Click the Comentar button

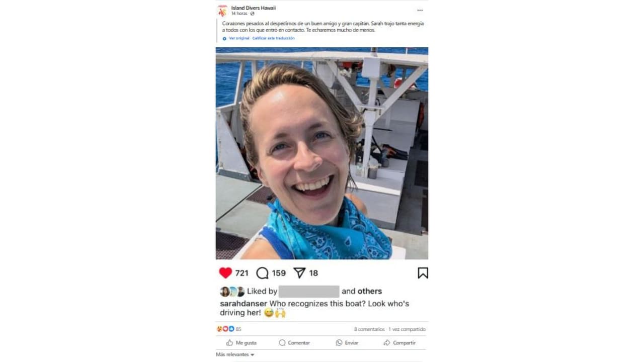(294, 343)
